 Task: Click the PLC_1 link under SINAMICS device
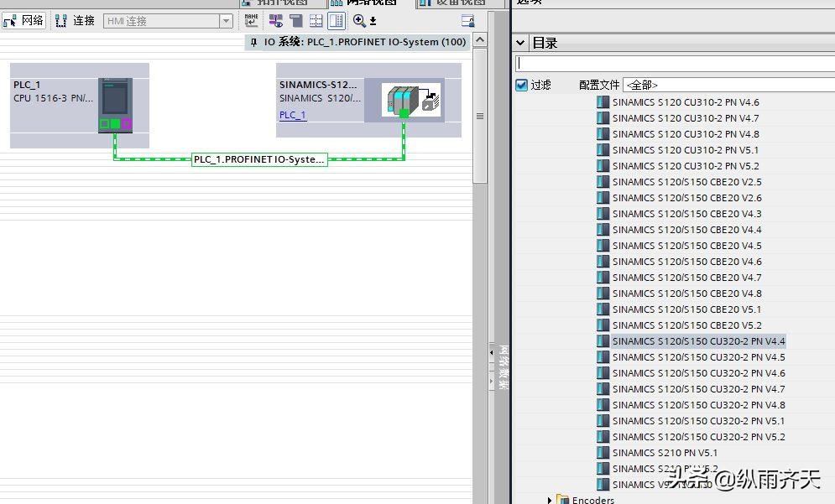[292, 114]
